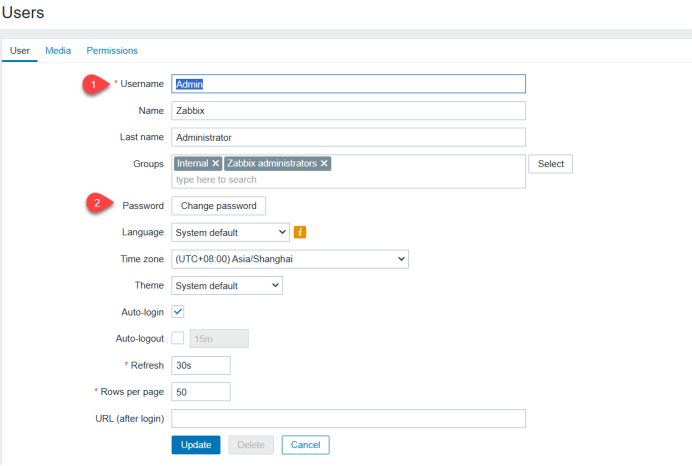
Task: Focus the Username input field
Action: [x=348, y=84]
